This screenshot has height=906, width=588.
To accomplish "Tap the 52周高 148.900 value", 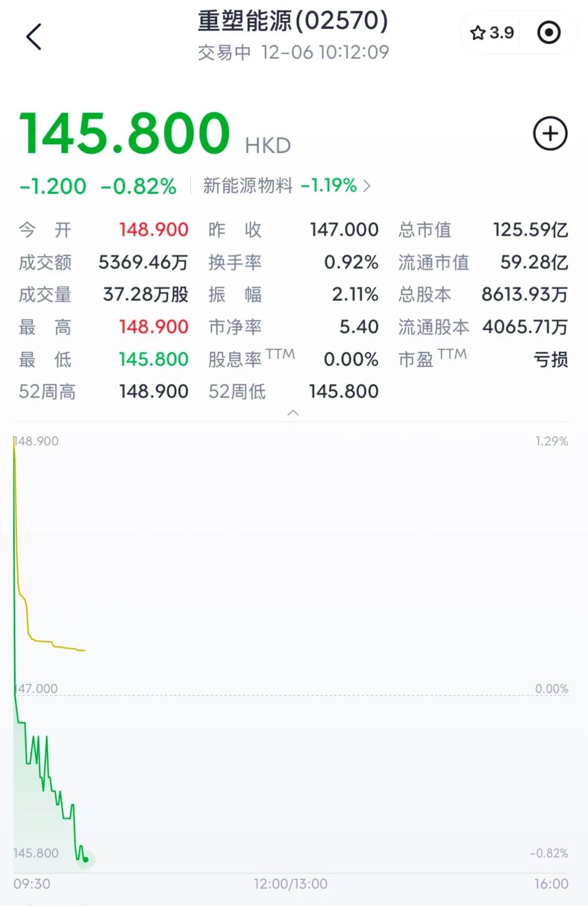I will click(154, 391).
